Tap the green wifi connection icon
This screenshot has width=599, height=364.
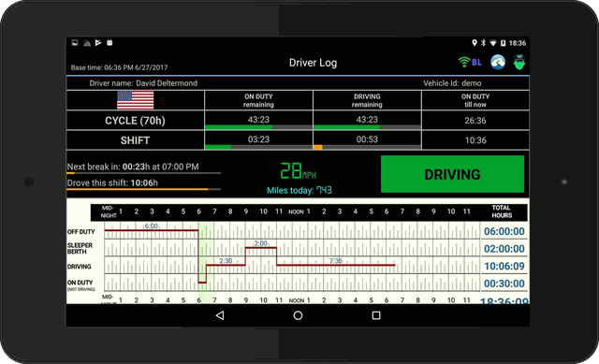tap(464, 63)
